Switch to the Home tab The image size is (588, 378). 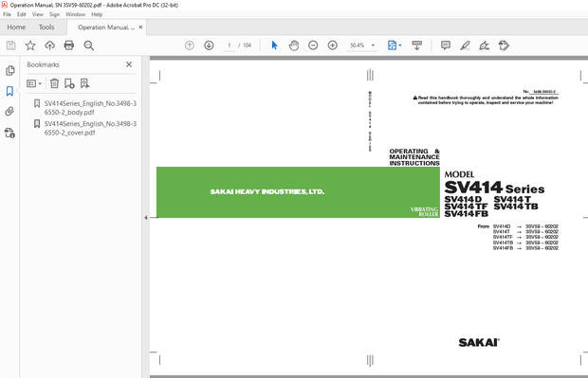(16, 27)
